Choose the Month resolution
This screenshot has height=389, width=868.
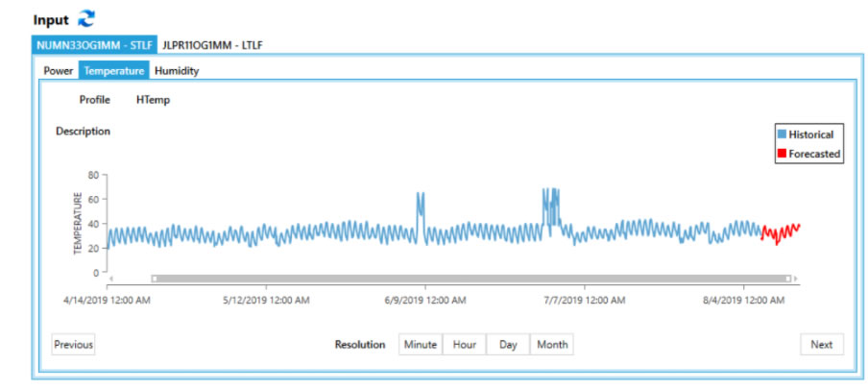click(x=552, y=345)
